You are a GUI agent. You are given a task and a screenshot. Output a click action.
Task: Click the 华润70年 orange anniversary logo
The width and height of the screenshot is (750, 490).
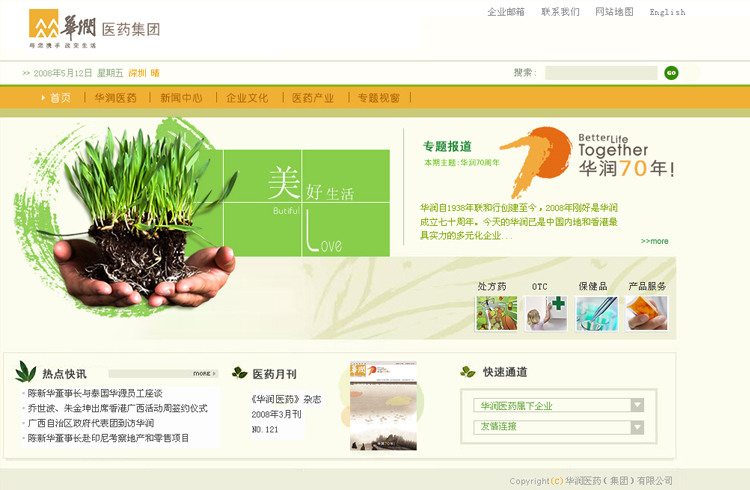point(538,161)
